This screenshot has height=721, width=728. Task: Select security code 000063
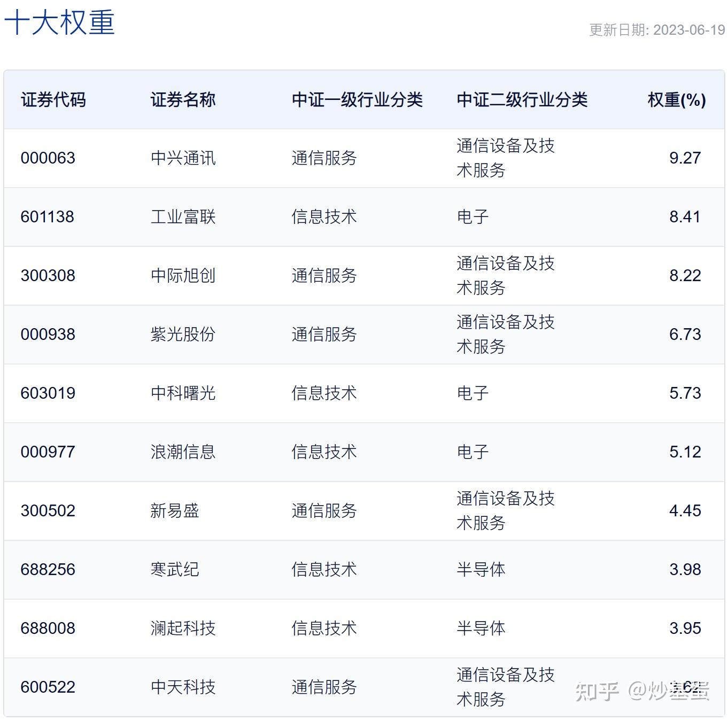(x=48, y=158)
